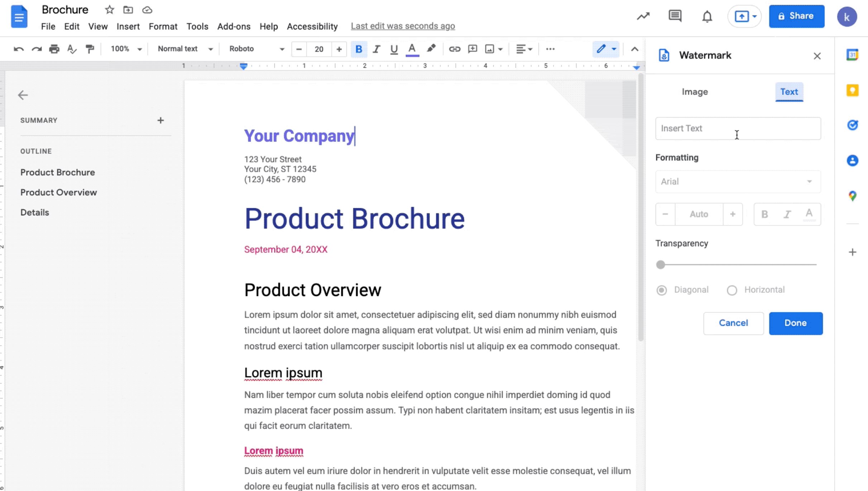Move document with folder icon
868x491 pixels.
click(128, 10)
